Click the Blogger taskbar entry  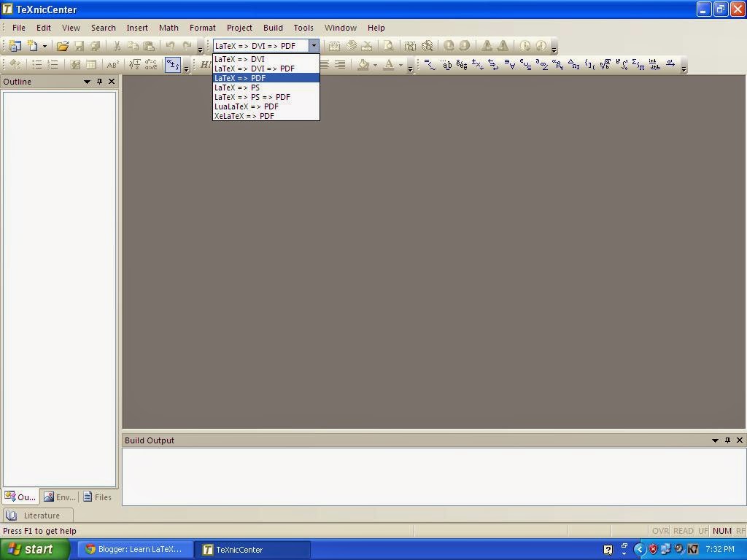(x=135, y=549)
